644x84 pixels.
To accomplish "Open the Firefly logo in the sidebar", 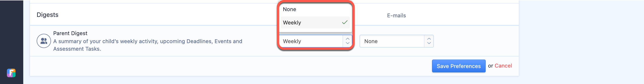I will pyautogui.click(x=11, y=73).
